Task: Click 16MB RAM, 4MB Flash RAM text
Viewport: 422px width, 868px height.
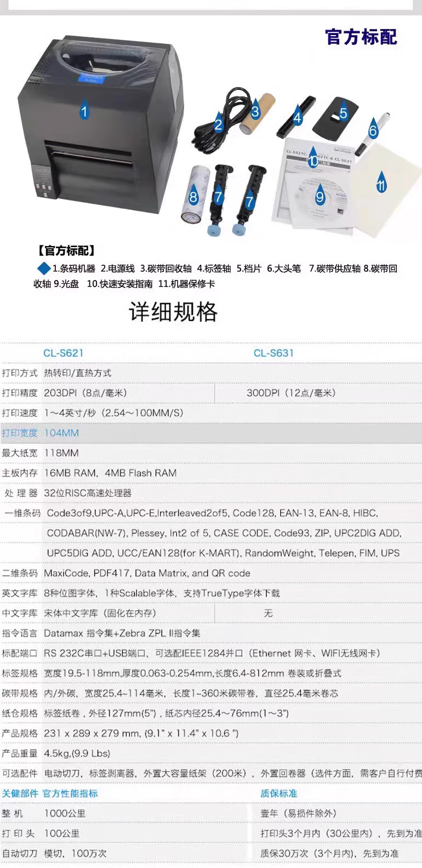Action: coord(110,473)
